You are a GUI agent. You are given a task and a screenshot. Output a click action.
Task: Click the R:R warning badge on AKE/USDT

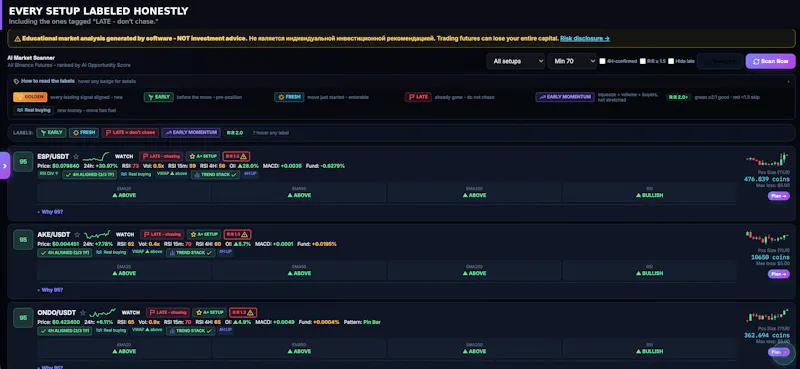coord(237,234)
